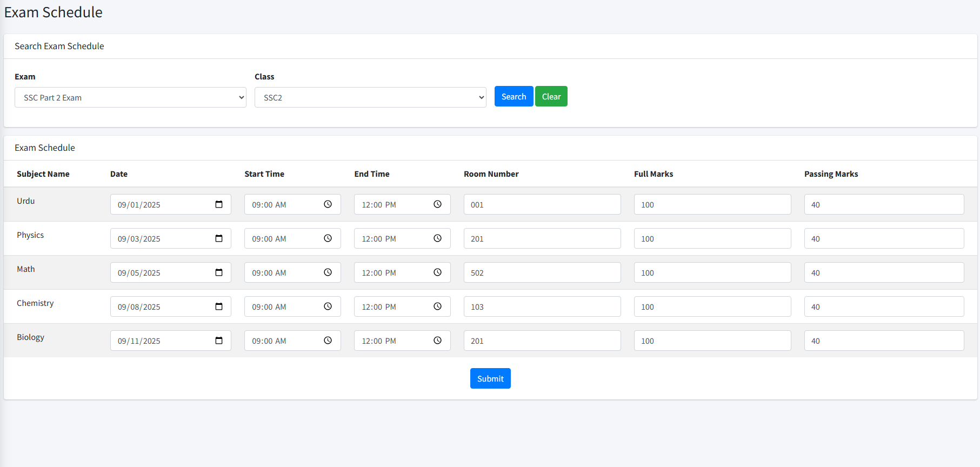This screenshot has height=467, width=980.
Task: Open clock picker for Math end time
Action: [437, 272]
